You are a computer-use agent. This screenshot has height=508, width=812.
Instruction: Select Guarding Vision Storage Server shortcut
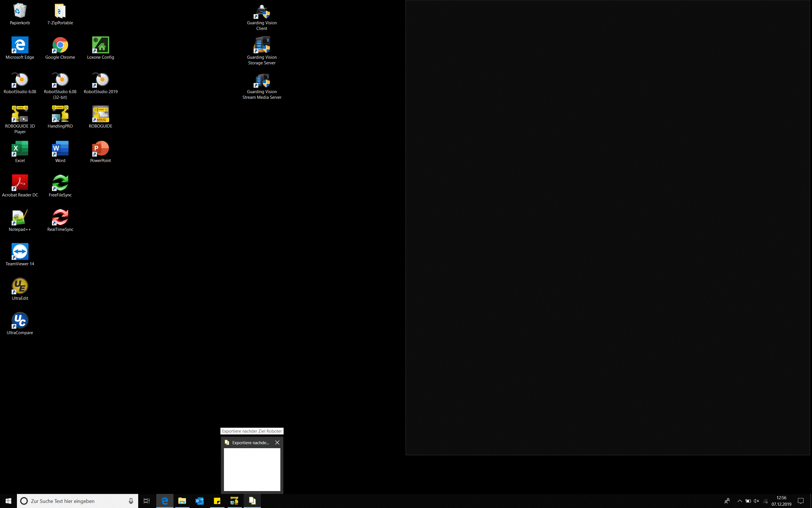click(262, 51)
